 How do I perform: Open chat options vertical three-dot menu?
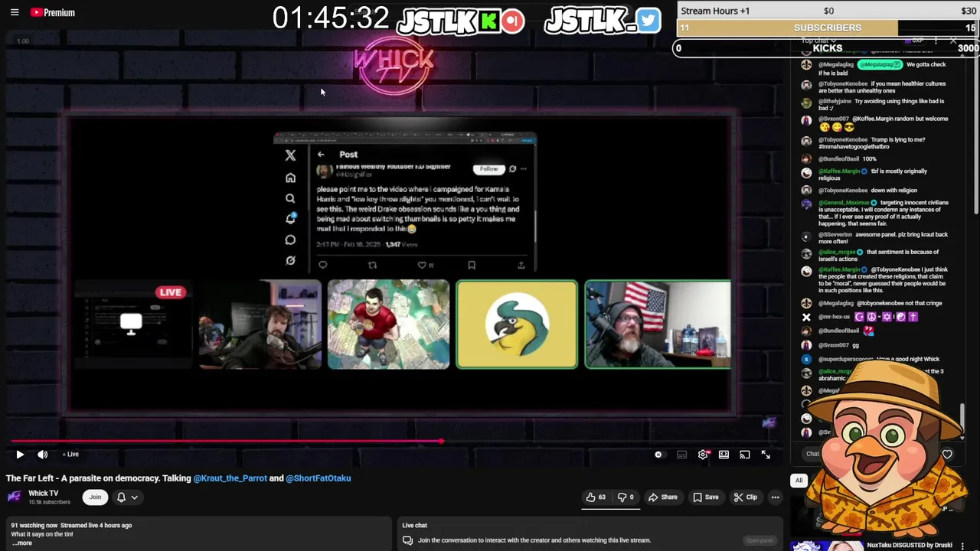(x=936, y=41)
